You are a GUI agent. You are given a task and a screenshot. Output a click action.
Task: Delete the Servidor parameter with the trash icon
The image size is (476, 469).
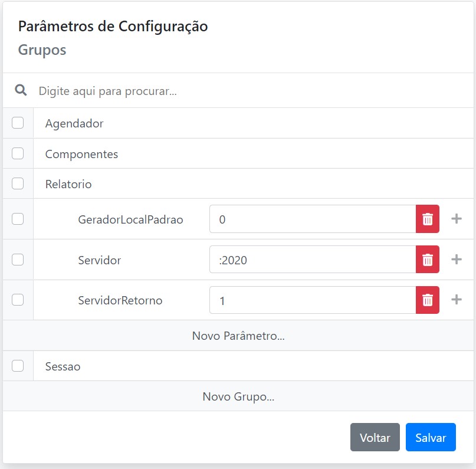428,260
